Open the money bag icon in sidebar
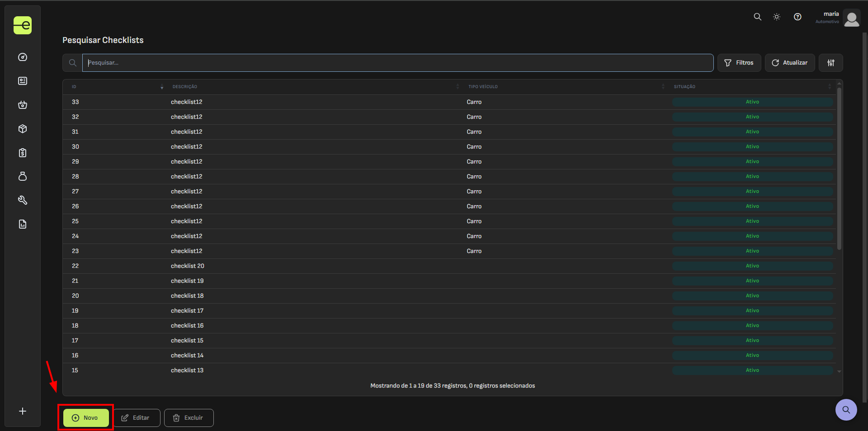The image size is (868, 431). pos(23,176)
